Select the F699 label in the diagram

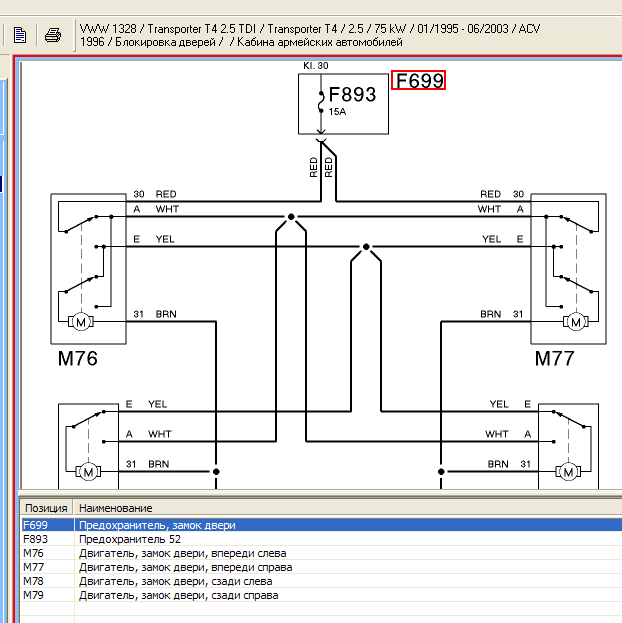coord(419,80)
